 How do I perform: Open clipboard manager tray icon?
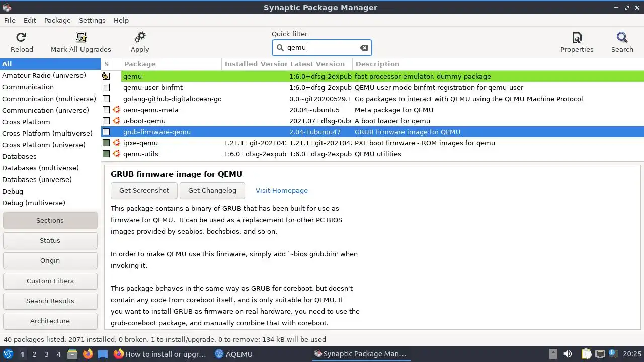coord(586,354)
